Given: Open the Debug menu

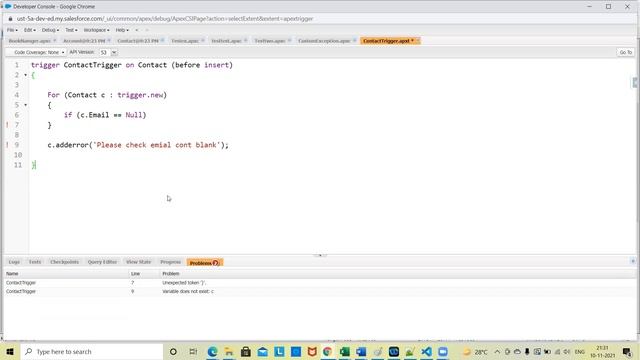Looking at the screenshot, I should [x=50, y=30].
